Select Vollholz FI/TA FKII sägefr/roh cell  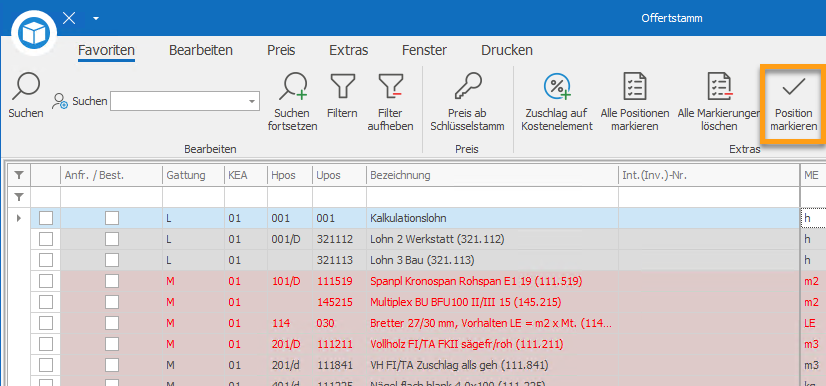(x=492, y=344)
